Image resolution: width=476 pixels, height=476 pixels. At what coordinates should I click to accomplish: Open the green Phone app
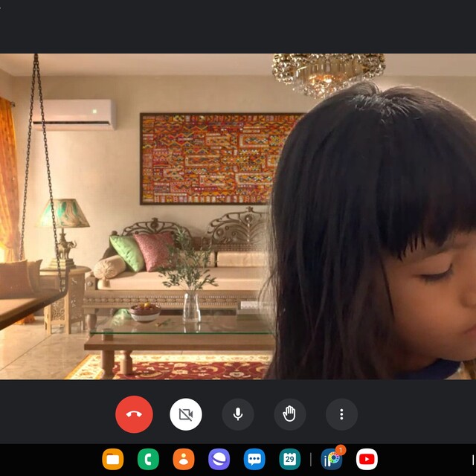pyautogui.click(x=148, y=459)
